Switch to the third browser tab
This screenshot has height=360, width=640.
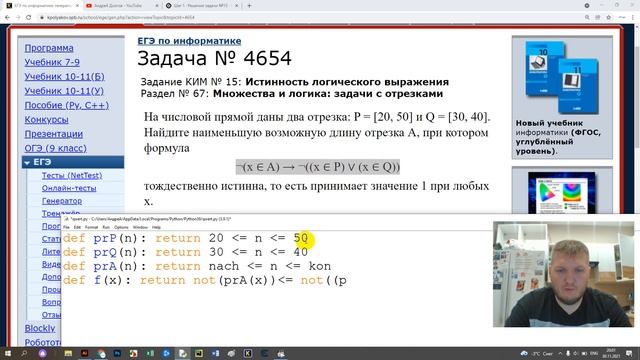click(x=202, y=6)
